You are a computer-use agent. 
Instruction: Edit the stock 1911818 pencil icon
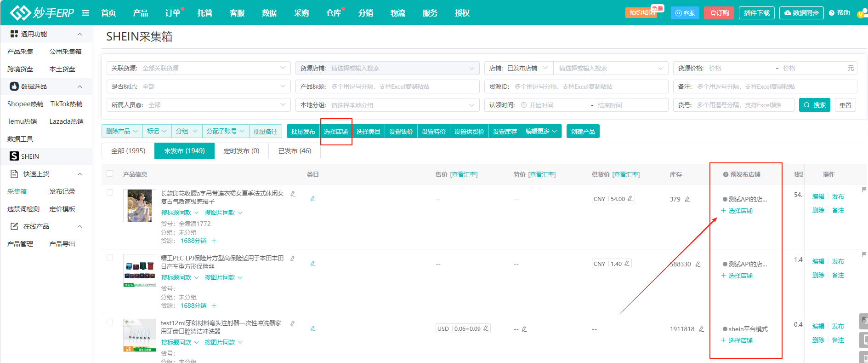coord(701,329)
